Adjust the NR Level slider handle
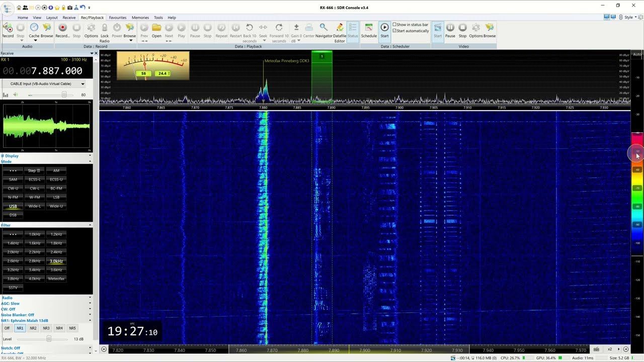Viewport: 644px width, 362px height. (x=49, y=339)
